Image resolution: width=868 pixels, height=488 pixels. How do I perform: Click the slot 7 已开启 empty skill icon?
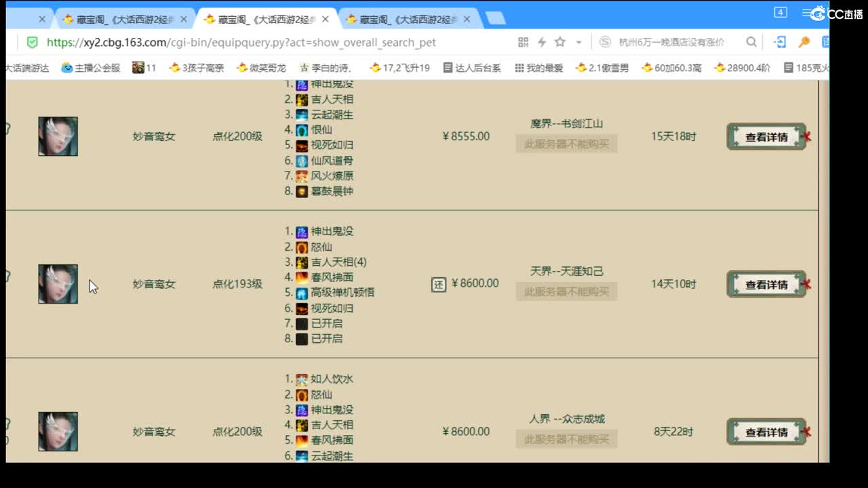click(x=302, y=323)
